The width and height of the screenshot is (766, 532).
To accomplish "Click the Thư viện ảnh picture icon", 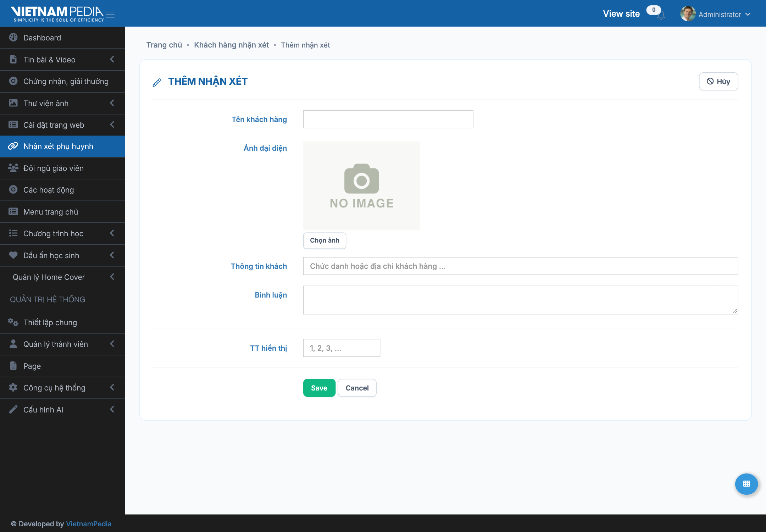I will click(x=13, y=103).
